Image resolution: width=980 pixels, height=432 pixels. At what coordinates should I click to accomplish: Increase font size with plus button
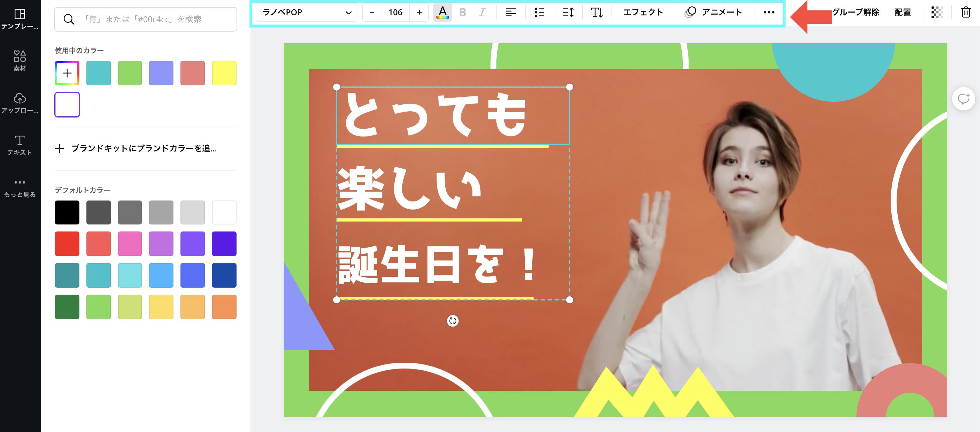click(419, 13)
